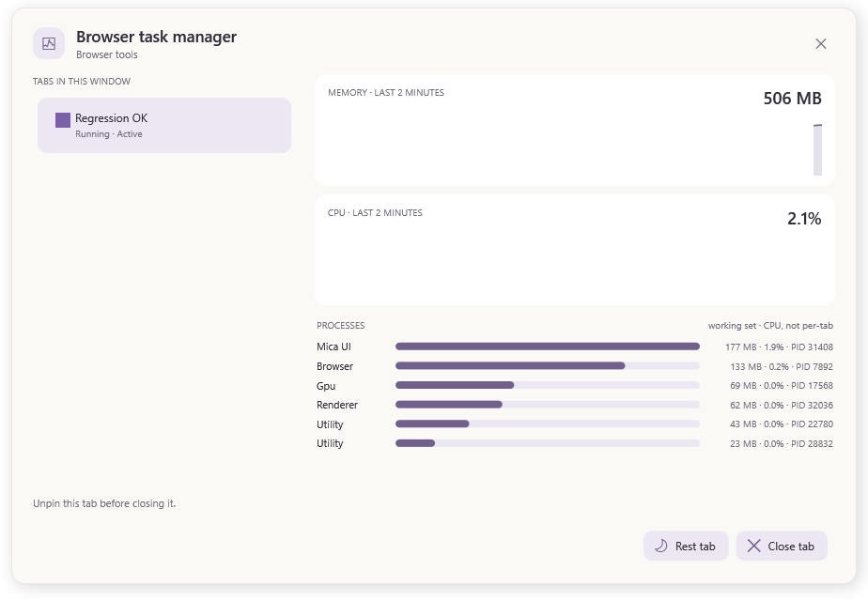Click the moon icon on Rest tab
The image size is (868, 601).
tap(661, 546)
